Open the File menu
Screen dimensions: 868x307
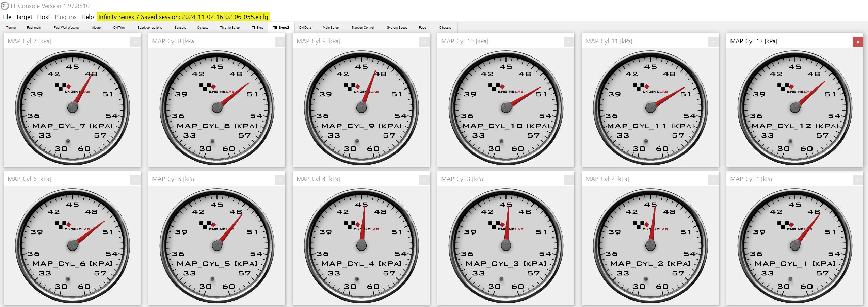7,17
